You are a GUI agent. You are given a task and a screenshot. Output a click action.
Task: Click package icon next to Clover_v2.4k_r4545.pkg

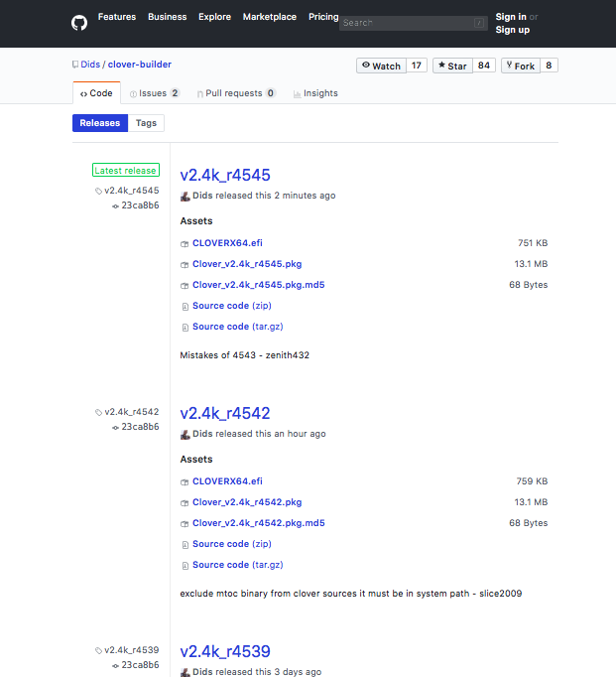(x=185, y=265)
